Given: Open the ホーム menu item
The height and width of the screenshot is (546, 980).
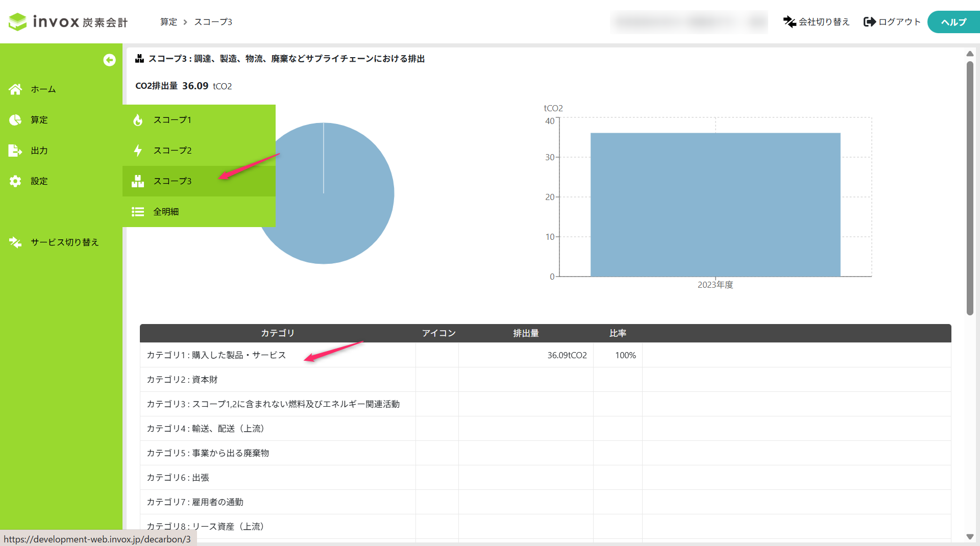Looking at the screenshot, I should coord(61,89).
